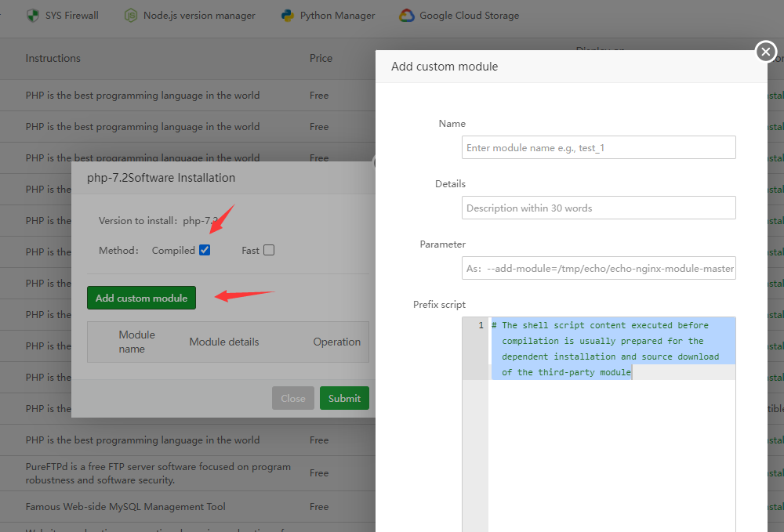Image resolution: width=784 pixels, height=532 pixels.
Task: Click the Node.js version manager icon
Action: [x=131, y=16]
